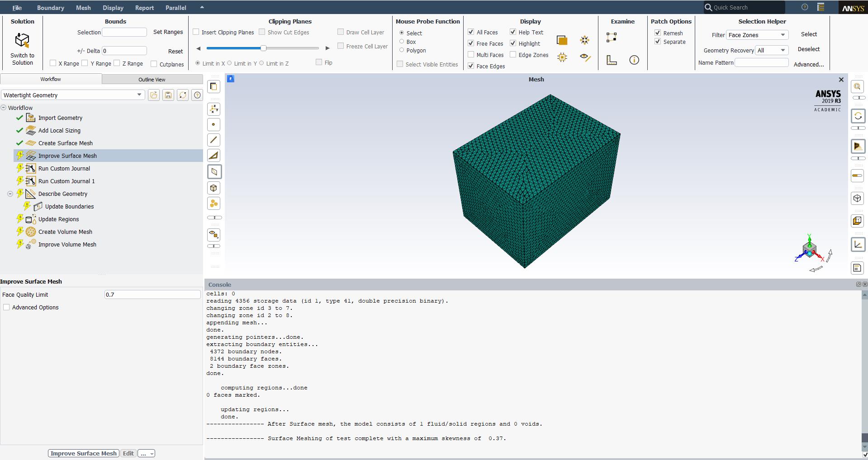Viewport: 868px width, 460px height.
Task: Collapse the ribbon with the arrow
Action: [202, 7]
